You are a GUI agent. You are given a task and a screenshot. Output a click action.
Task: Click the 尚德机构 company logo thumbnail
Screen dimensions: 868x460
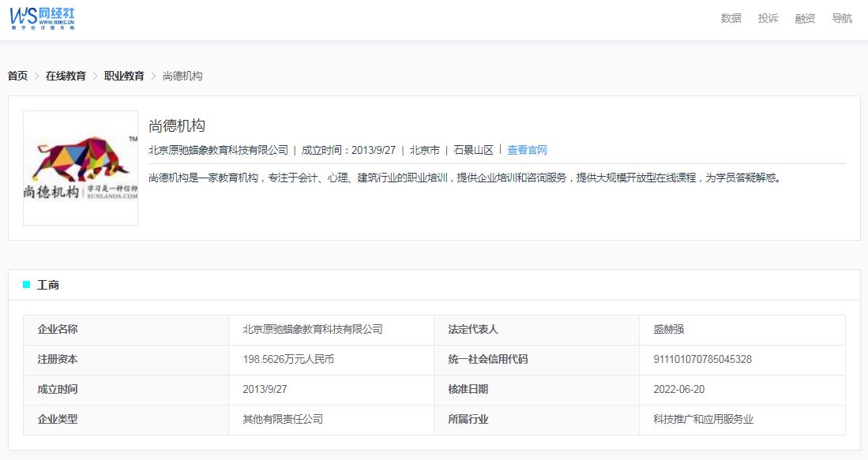coord(80,168)
